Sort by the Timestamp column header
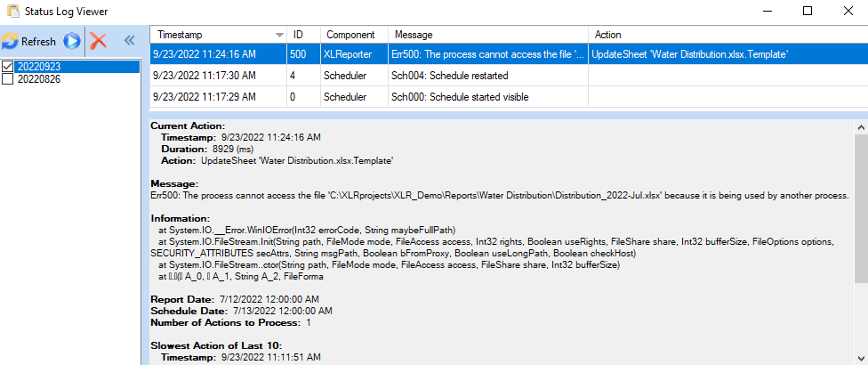868x365 pixels. (219, 35)
